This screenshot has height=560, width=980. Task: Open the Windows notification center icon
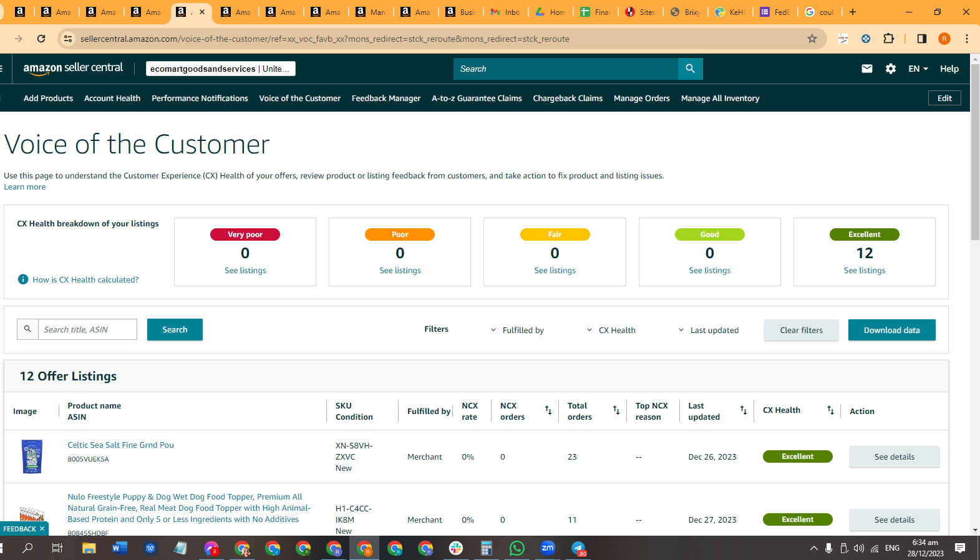(960, 548)
